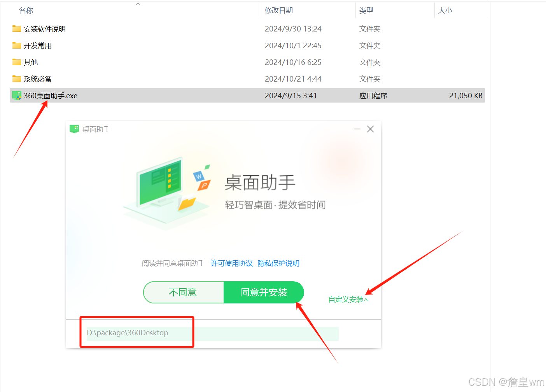Screen dimensions: 546x392
Task: Click the 安装软件说明 folder icon
Action: pos(16,29)
